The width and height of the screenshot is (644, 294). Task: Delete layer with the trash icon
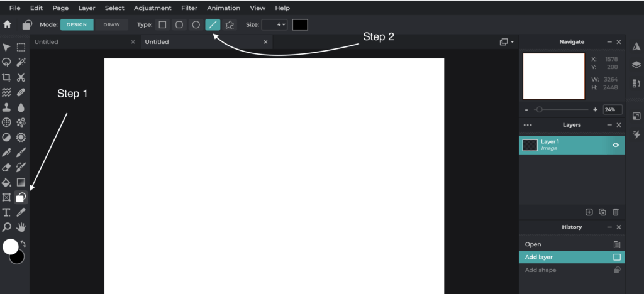pyautogui.click(x=616, y=212)
